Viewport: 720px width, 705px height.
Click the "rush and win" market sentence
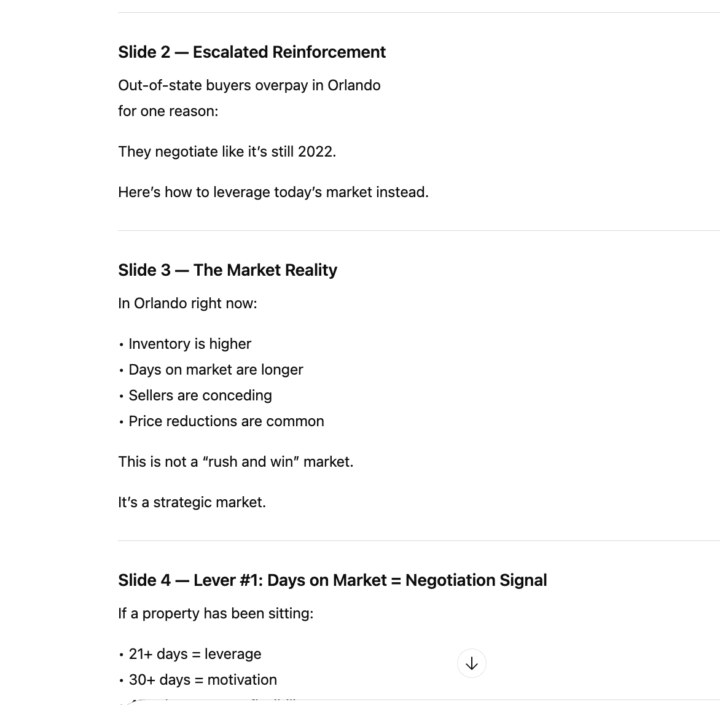235,462
